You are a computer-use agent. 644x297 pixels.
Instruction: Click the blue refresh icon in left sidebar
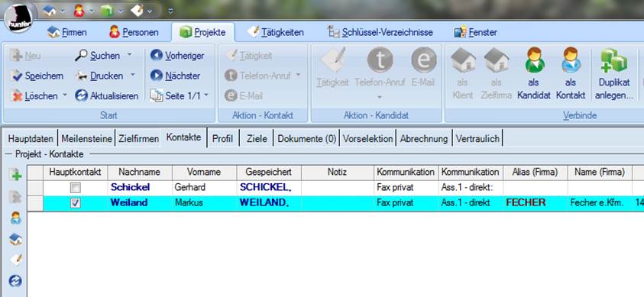coord(15,281)
